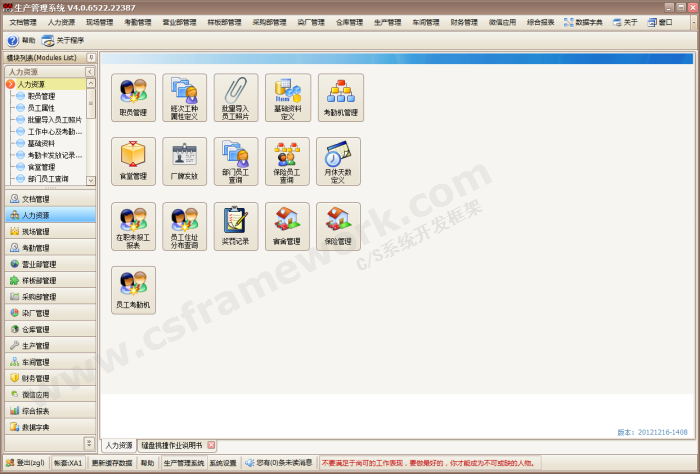Screen dimensions: 700x474
Task: Open the 宿舍管理 house icon
Action: 286,226
